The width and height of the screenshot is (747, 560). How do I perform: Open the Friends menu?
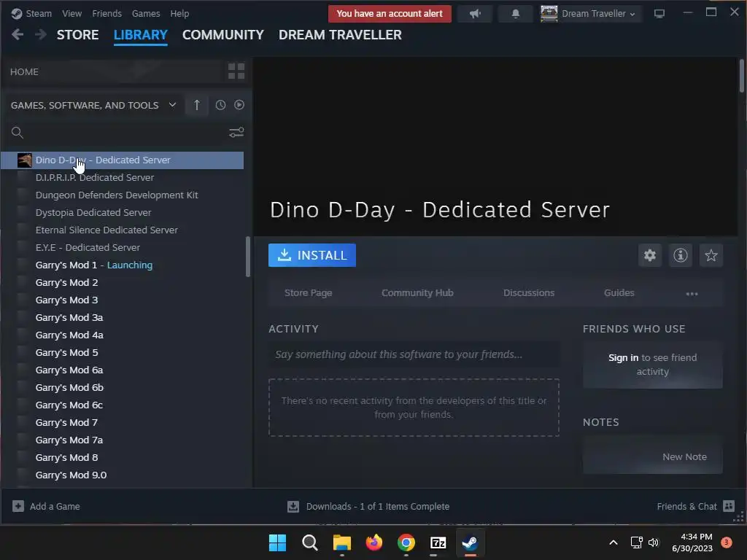click(107, 13)
